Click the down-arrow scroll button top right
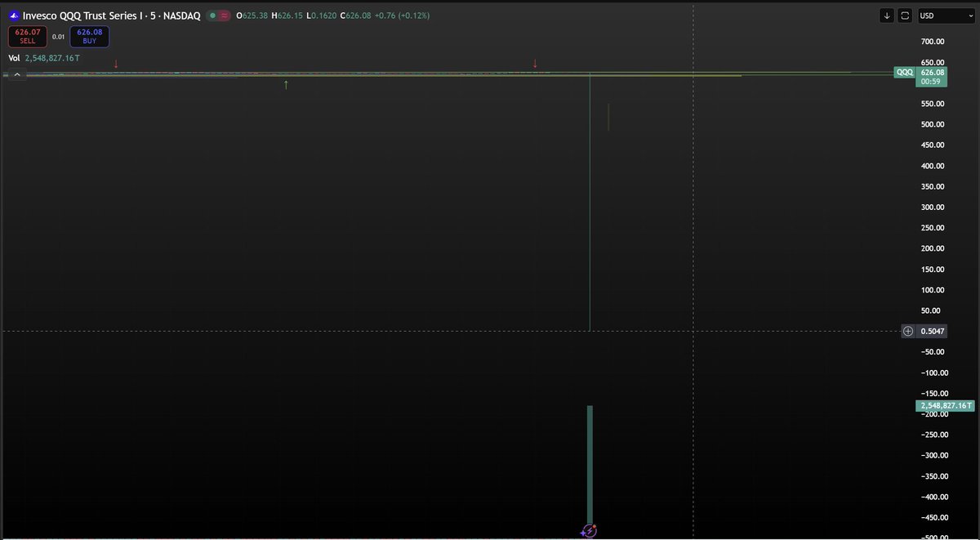 click(887, 16)
